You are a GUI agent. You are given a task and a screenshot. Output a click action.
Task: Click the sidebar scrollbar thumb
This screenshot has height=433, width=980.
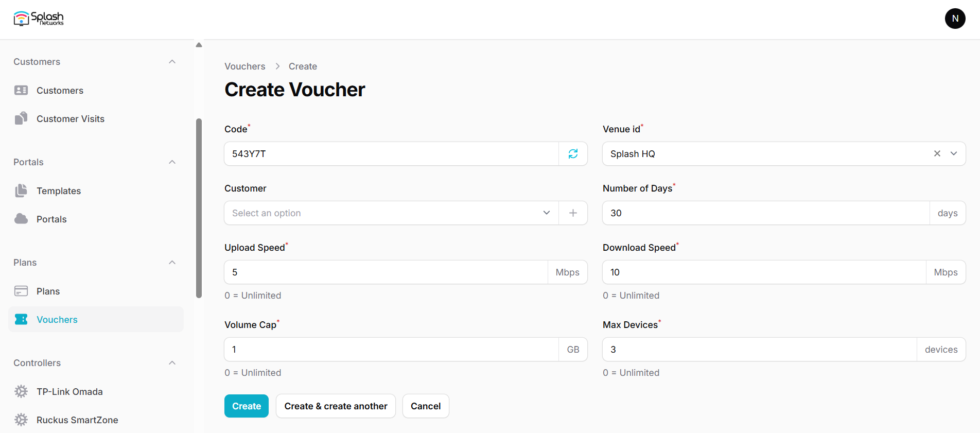(199, 209)
